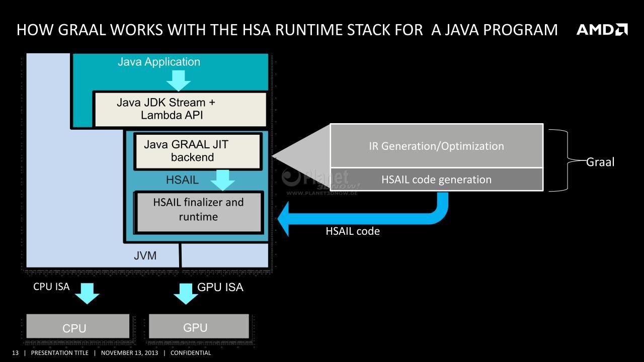644x362 pixels.
Task: Click the HSAIL code generation box
Action: (437, 179)
